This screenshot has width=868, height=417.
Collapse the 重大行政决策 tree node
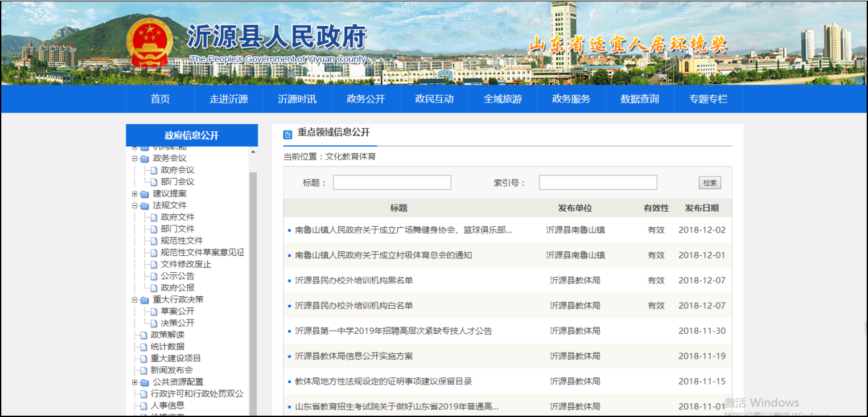(x=135, y=300)
